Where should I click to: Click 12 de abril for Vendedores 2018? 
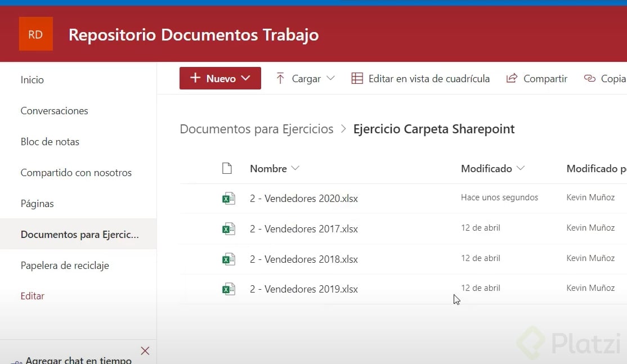481,258
